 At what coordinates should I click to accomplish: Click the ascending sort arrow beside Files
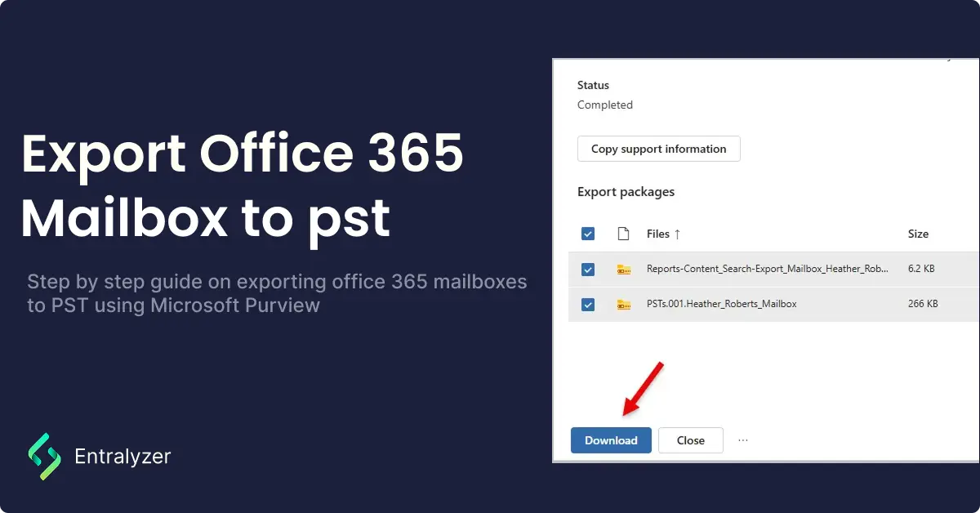click(x=679, y=234)
